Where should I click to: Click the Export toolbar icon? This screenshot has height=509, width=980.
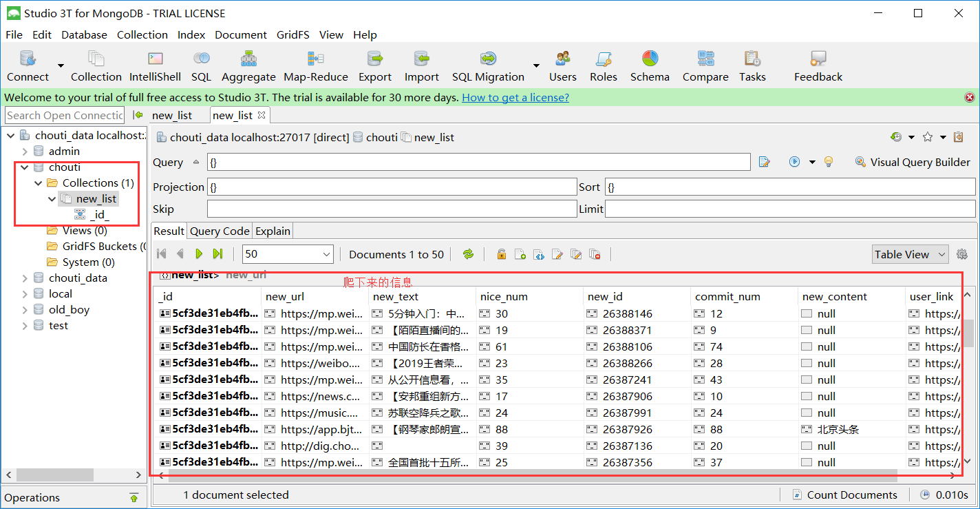point(375,66)
